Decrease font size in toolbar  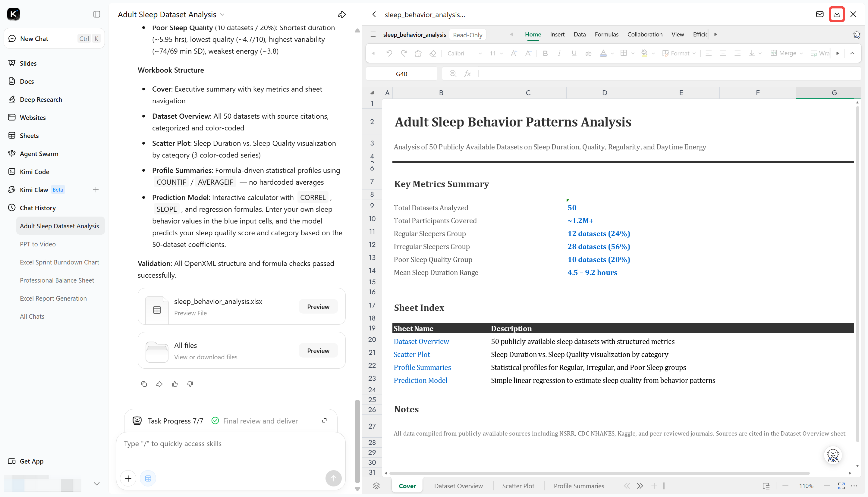pyautogui.click(x=528, y=53)
